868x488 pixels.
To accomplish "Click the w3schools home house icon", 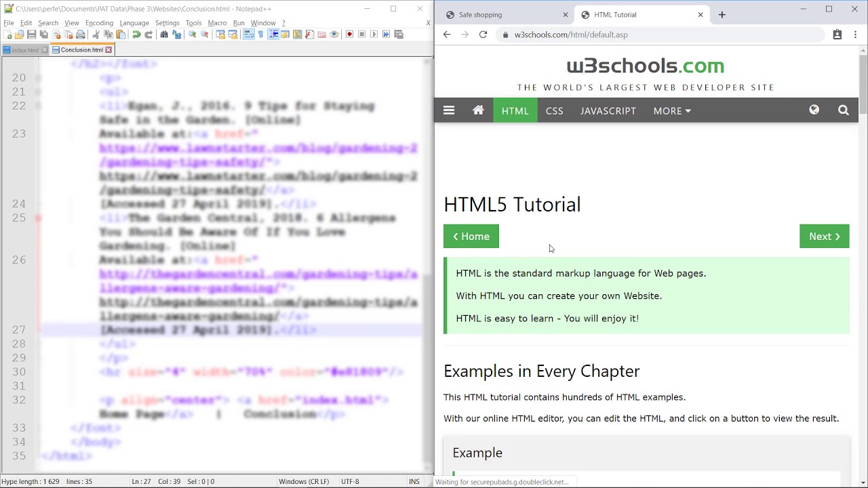I will (478, 110).
